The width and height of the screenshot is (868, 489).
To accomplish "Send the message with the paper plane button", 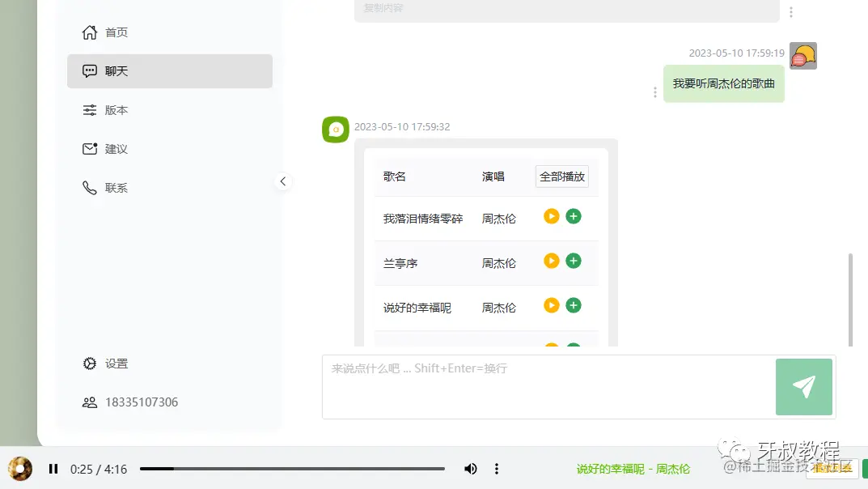I will pos(804,386).
